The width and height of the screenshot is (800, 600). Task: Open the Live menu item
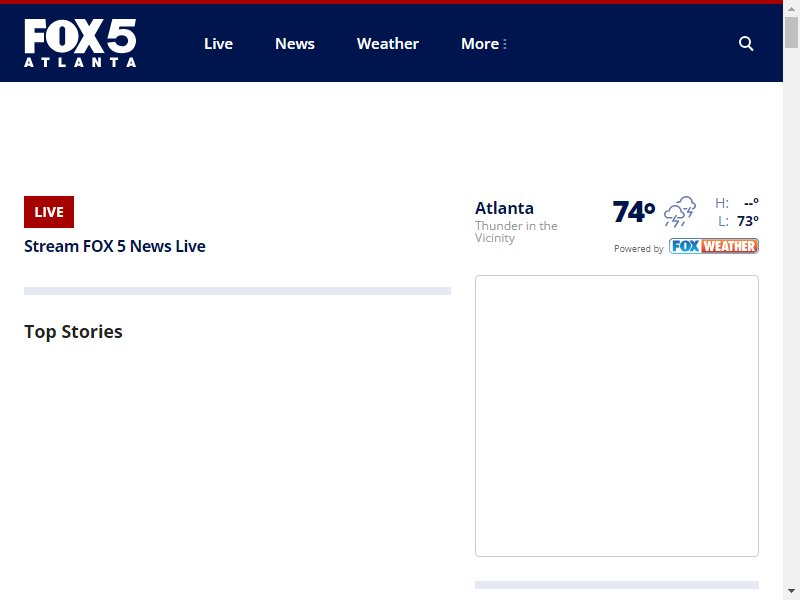coord(218,43)
